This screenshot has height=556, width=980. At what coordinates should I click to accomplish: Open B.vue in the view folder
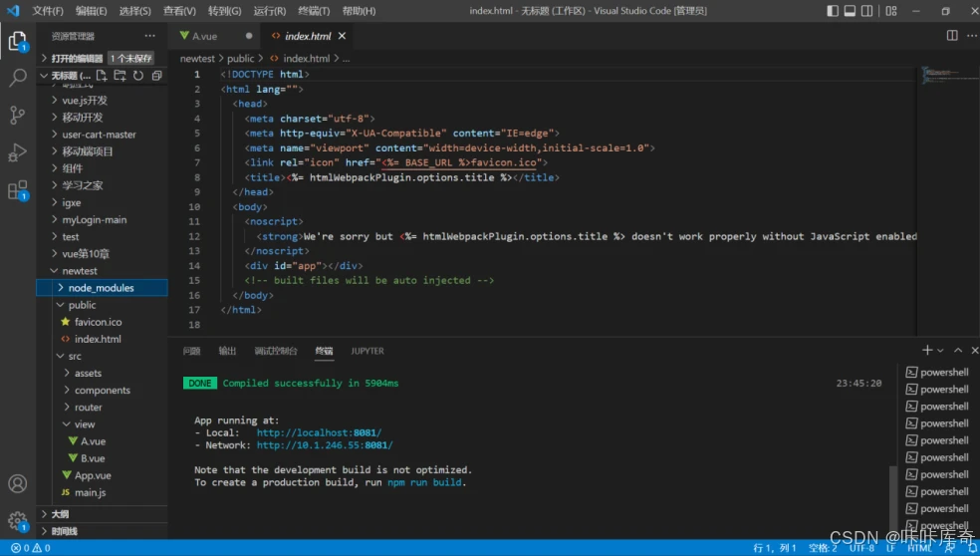[102, 458]
